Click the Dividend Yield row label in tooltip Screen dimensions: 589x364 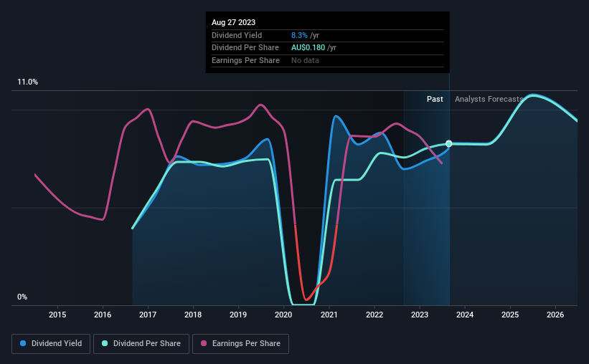click(x=237, y=35)
